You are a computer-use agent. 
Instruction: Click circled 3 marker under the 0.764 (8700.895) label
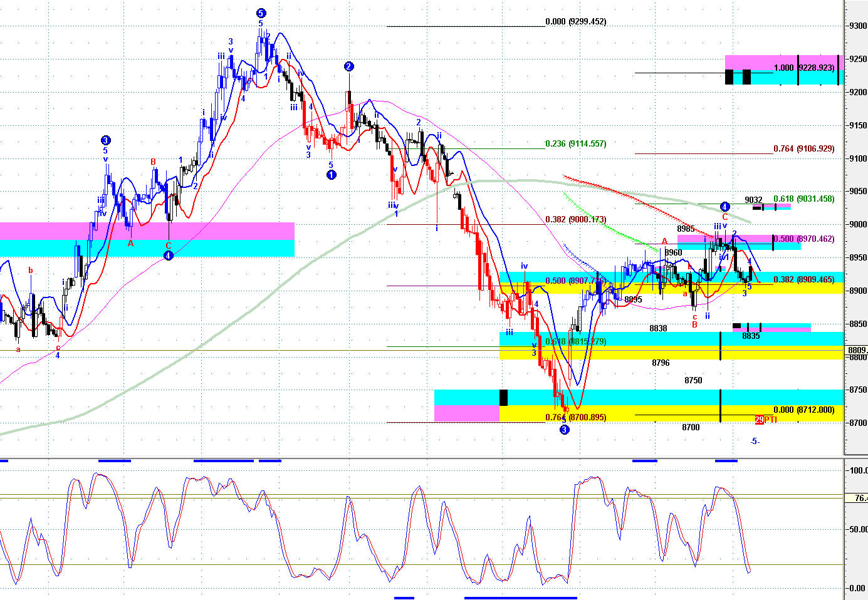[x=565, y=430]
